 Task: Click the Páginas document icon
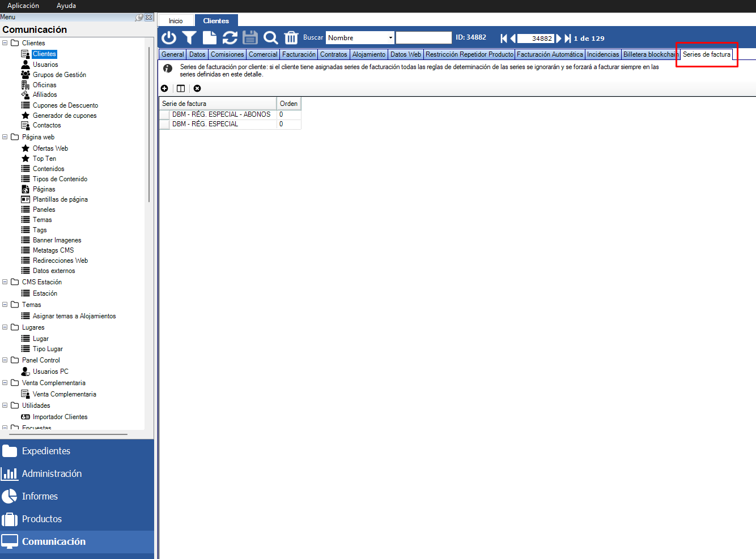tap(26, 189)
